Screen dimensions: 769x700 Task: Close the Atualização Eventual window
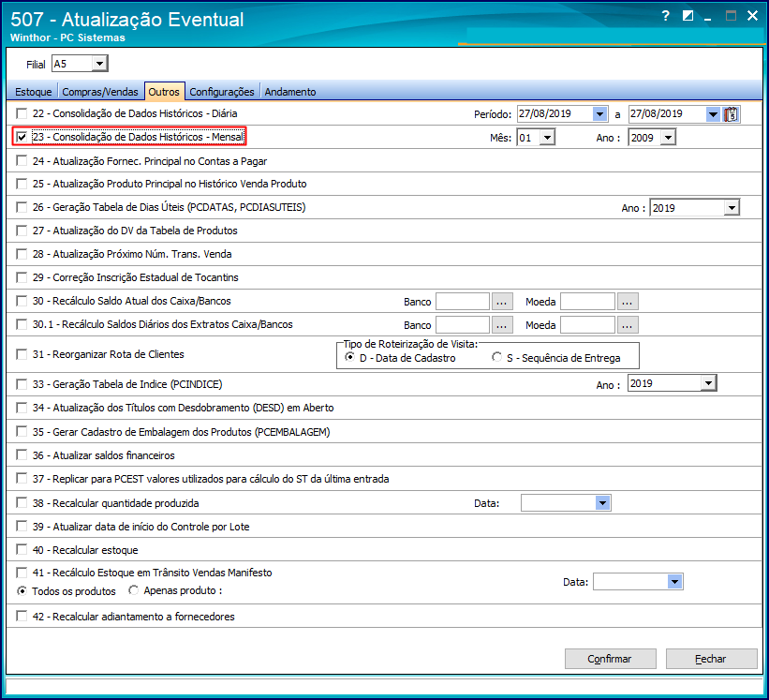(x=752, y=16)
